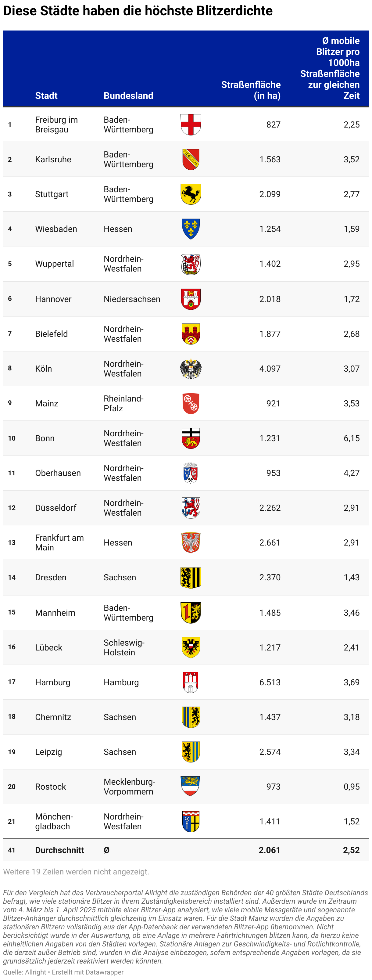Viewport: 372px width, 980px height.
Task: Click the Wiesbaden city name cell
Action: pos(56,229)
